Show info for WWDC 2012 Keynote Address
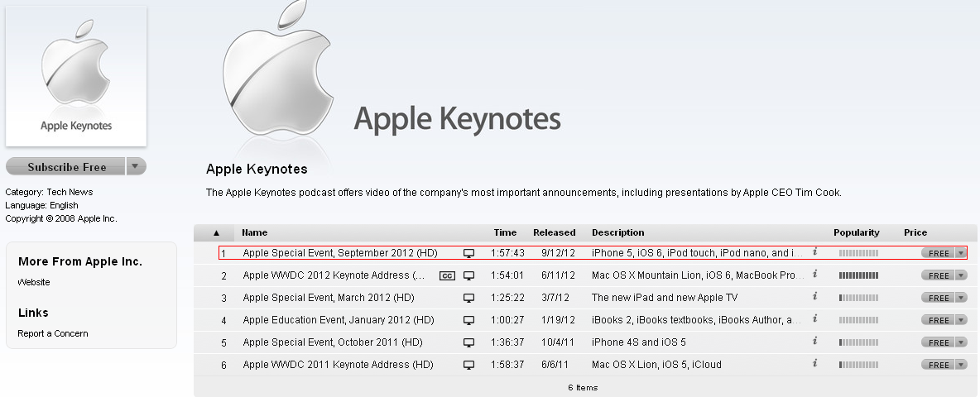Viewport: 980px width, 397px height. tap(814, 275)
